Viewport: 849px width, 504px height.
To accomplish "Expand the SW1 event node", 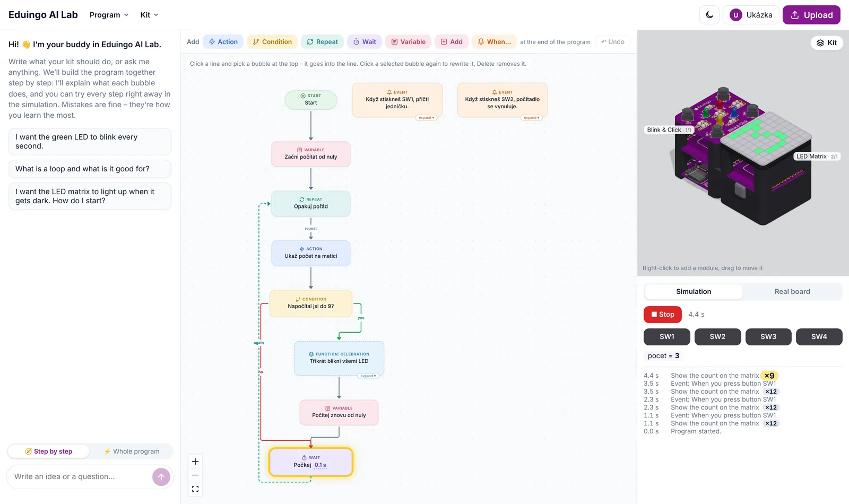I will (x=426, y=118).
